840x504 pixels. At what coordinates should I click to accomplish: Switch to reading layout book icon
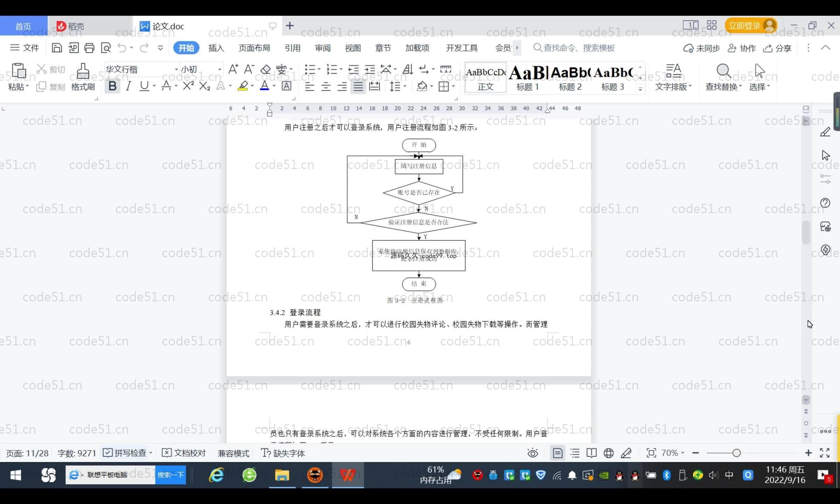(x=591, y=453)
